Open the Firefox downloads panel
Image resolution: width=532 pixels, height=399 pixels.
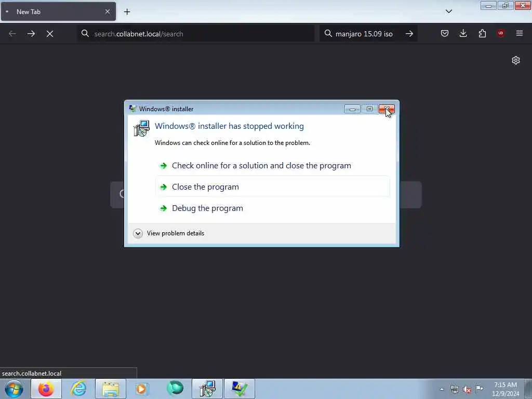[463, 33]
